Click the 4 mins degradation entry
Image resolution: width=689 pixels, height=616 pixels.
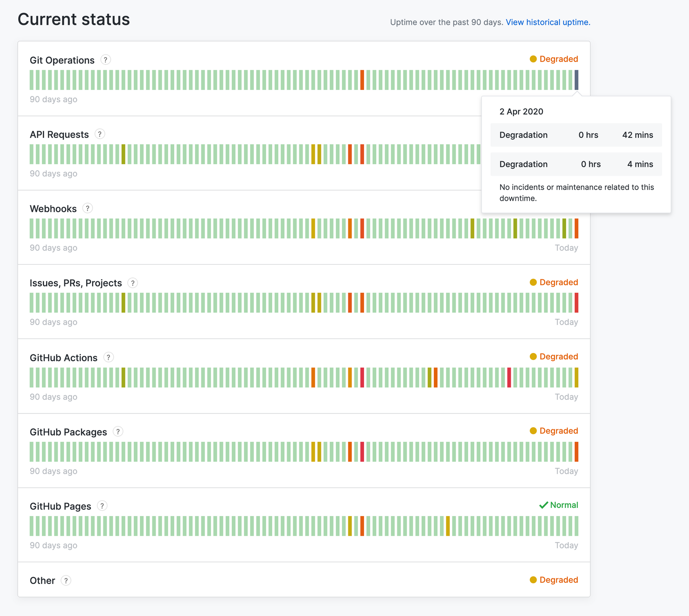click(576, 164)
